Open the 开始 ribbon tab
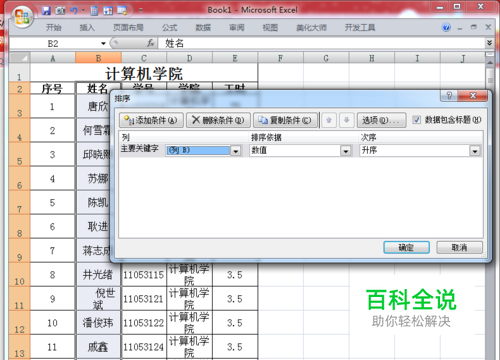Viewport: 500px width, 360px height. pyautogui.click(x=53, y=27)
